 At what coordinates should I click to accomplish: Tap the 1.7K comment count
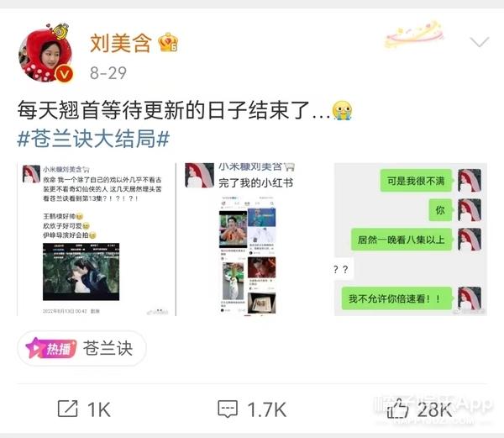pyautogui.click(x=267, y=409)
